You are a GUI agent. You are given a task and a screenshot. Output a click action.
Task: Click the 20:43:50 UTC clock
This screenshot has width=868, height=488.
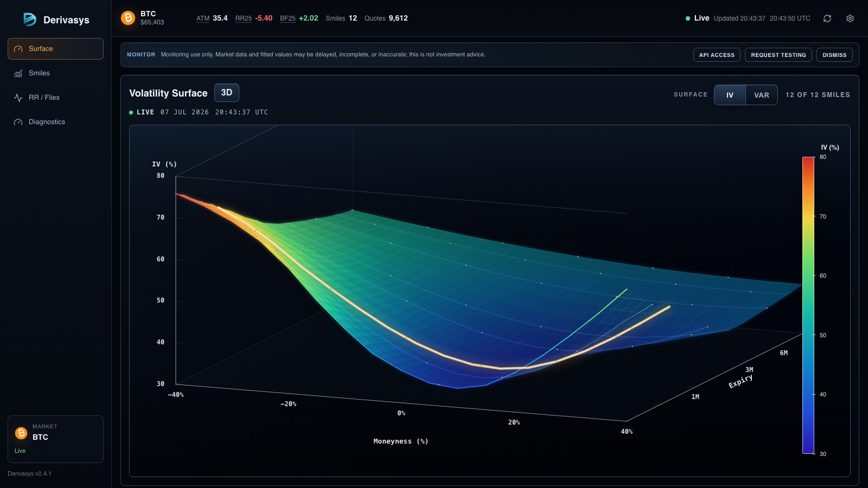[x=790, y=18]
